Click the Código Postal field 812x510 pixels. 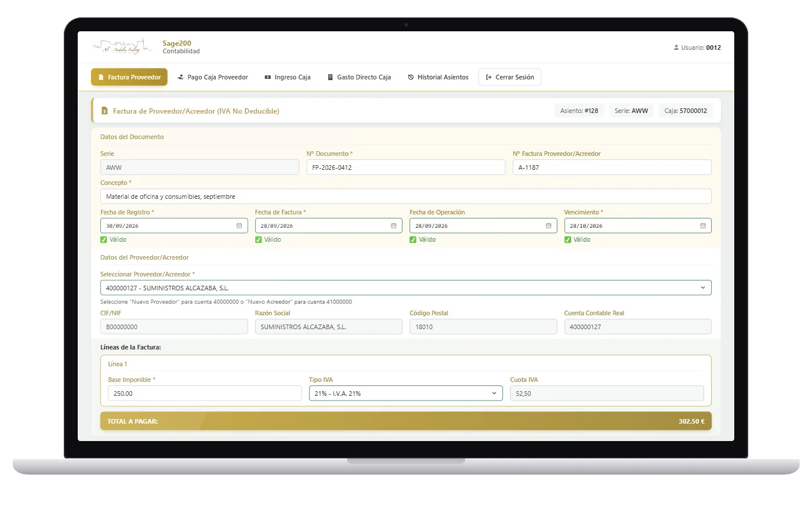(483, 326)
